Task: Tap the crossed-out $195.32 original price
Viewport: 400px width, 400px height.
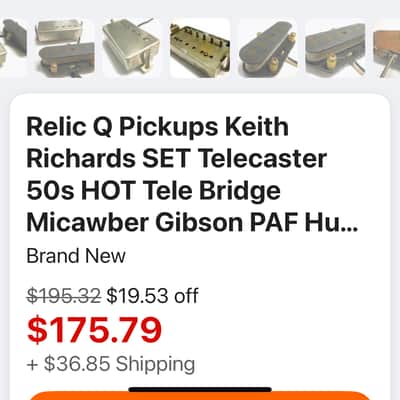Action: coord(63,296)
